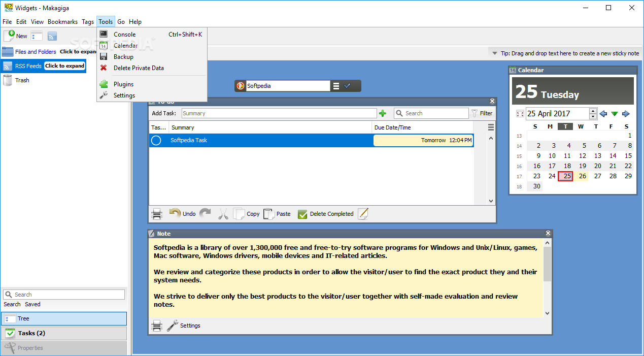Open the To-do column options menu icon
Viewport: 644px width, 356px height.
click(491, 127)
